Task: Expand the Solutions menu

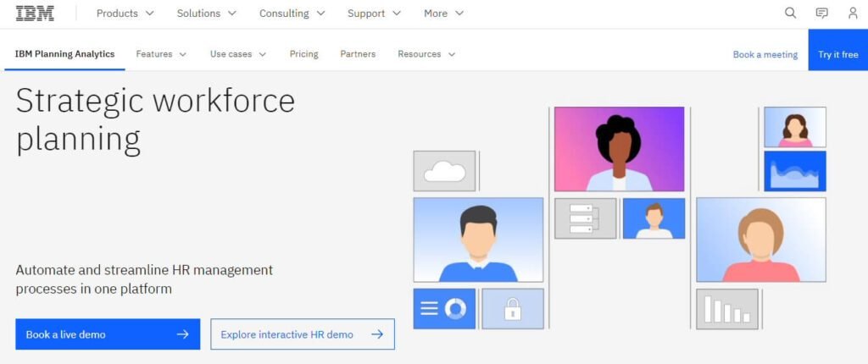Action: point(207,14)
